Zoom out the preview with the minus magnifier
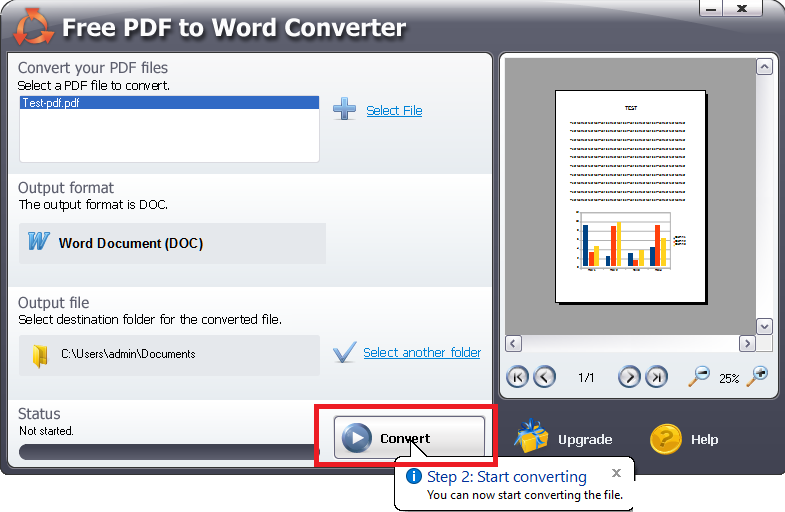Image resolution: width=785 pixels, height=512 pixels. tap(699, 376)
